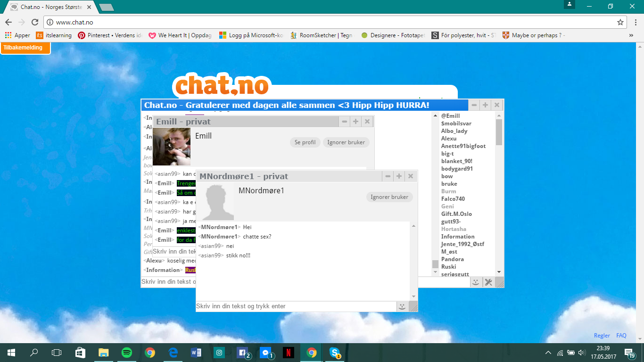Reload the chat.no page
This screenshot has height=362, width=644.
(x=35, y=22)
